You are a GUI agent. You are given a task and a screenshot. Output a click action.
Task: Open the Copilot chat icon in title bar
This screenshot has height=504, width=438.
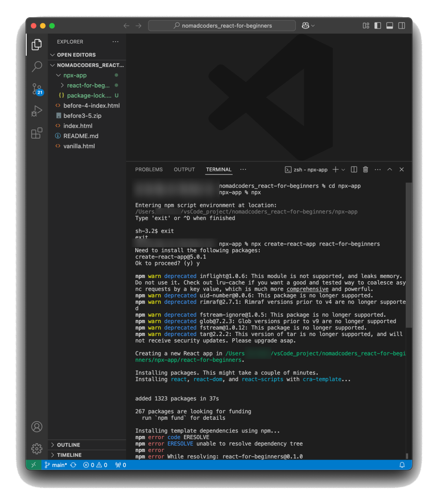(x=305, y=26)
